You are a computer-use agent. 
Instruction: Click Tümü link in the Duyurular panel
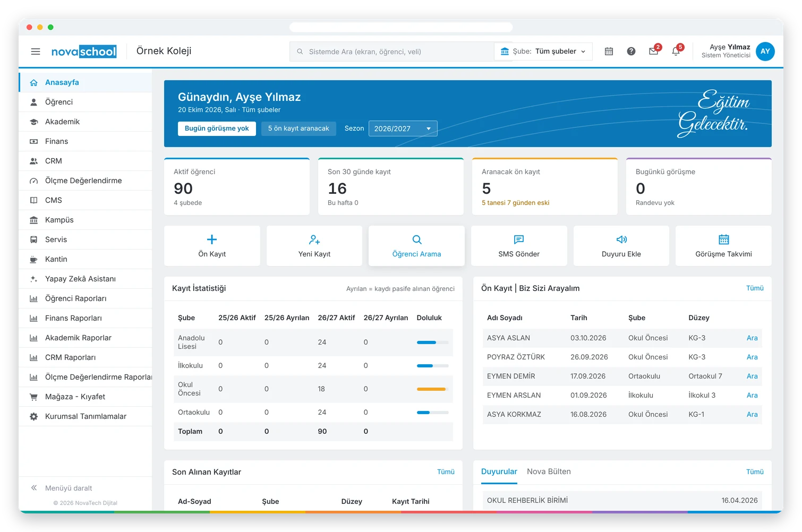[x=755, y=472]
